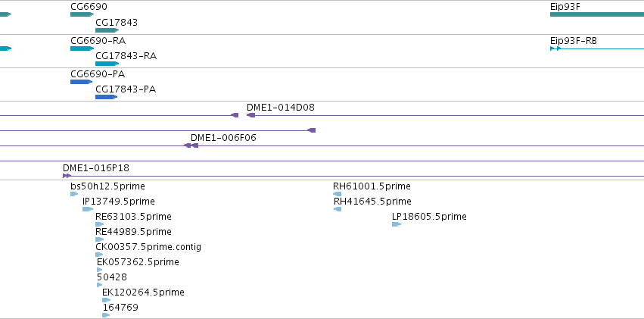This screenshot has width=644, height=319.
Task: Select the CG6690 gene glyph
Action: pyautogui.click(x=82, y=14)
